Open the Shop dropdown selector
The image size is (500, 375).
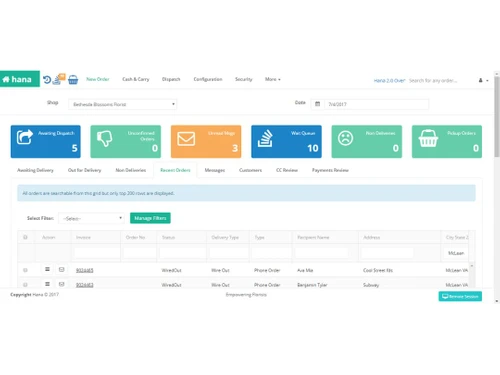tap(123, 104)
